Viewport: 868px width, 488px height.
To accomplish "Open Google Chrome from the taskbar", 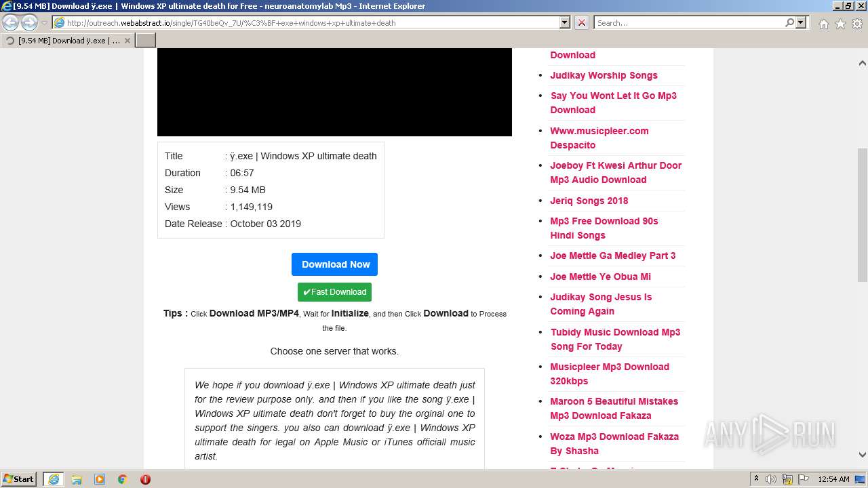I will click(123, 479).
